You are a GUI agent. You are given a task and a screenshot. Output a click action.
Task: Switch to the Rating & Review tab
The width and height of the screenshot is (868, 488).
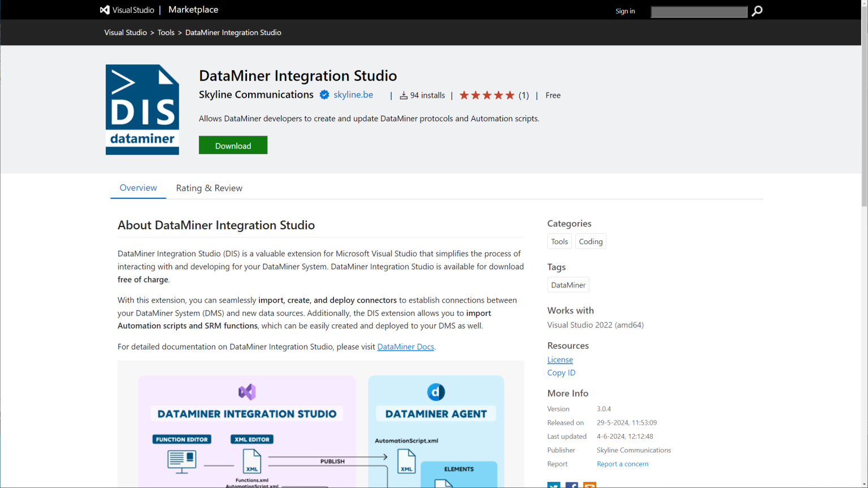point(209,188)
